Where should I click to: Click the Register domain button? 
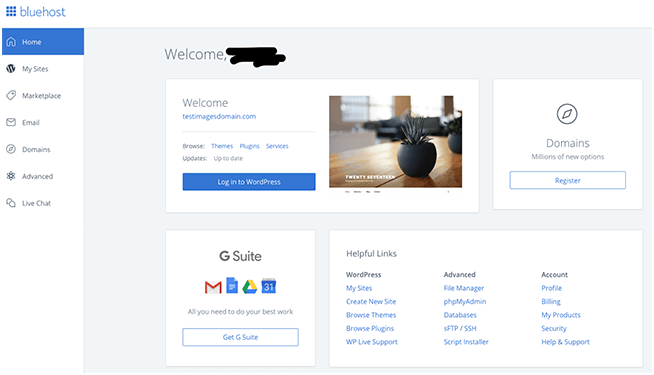click(x=567, y=180)
